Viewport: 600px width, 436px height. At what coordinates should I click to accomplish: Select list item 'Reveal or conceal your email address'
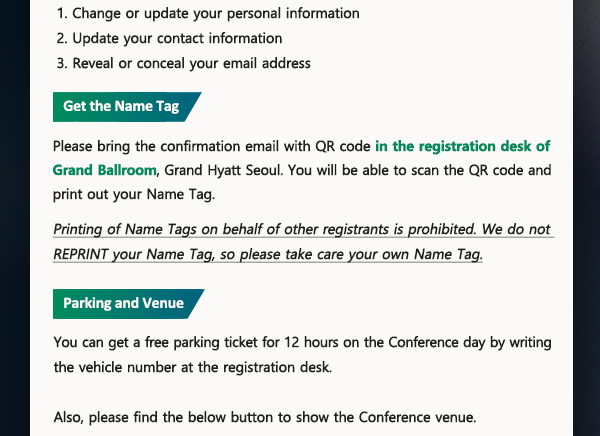(184, 63)
